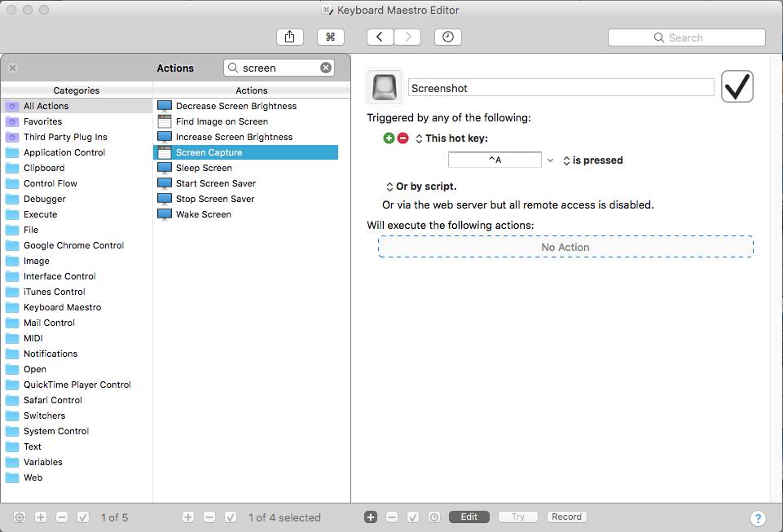Click the No Action drop zone
This screenshot has width=783, height=532.
(x=565, y=247)
